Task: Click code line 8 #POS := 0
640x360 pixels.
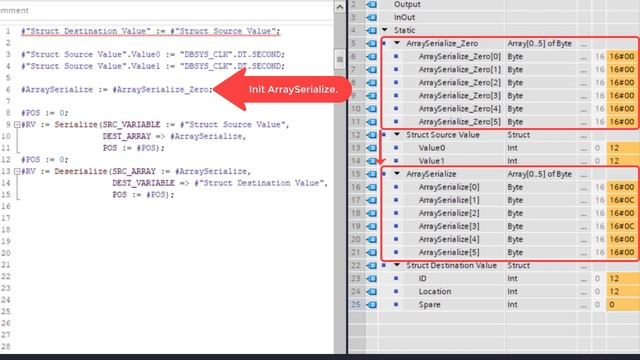Action: pos(45,113)
